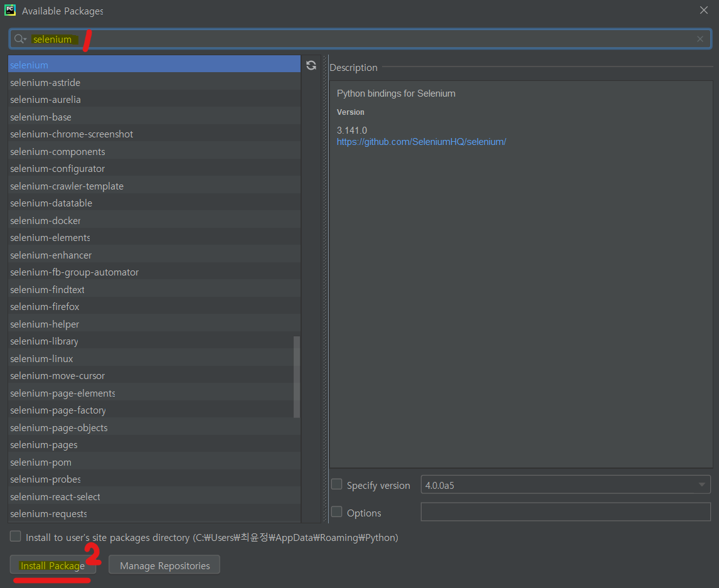Screen dimensions: 719x588
Task: Select the selenium package row
Action: tap(154, 65)
